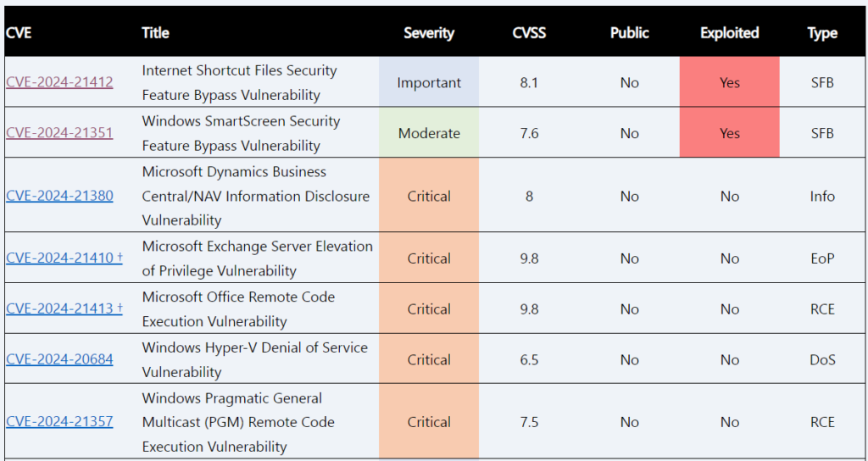Click the Type column header

822,33
